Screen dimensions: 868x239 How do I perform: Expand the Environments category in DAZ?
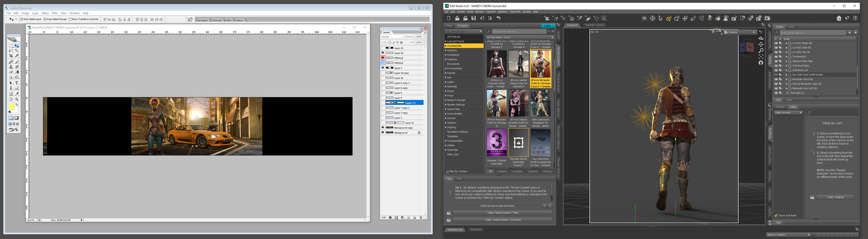(445, 69)
